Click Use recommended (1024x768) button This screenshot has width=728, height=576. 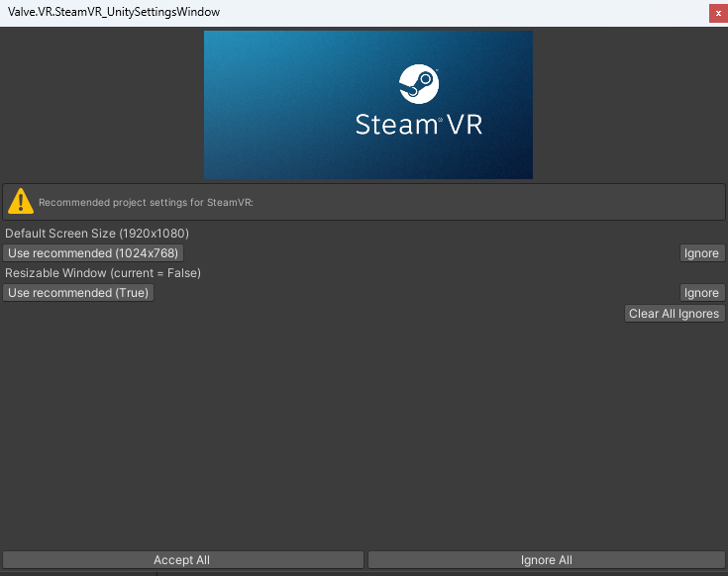[93, 253]
